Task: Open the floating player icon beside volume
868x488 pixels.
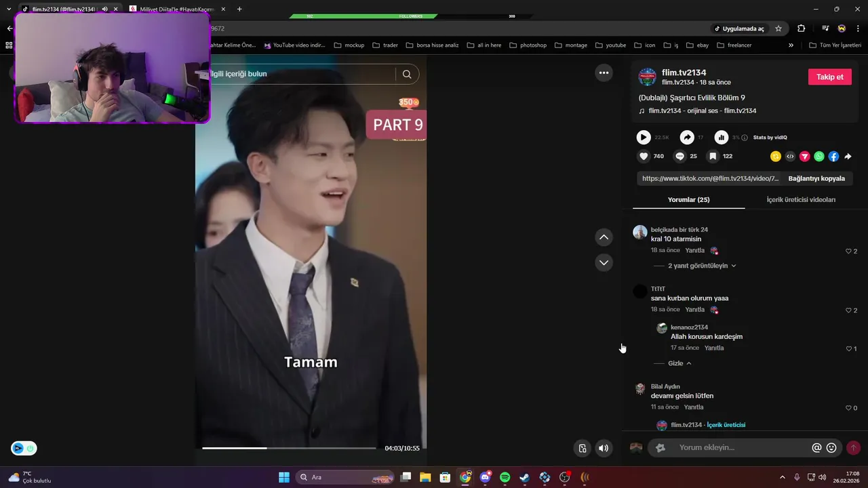Action: (582, 448)
